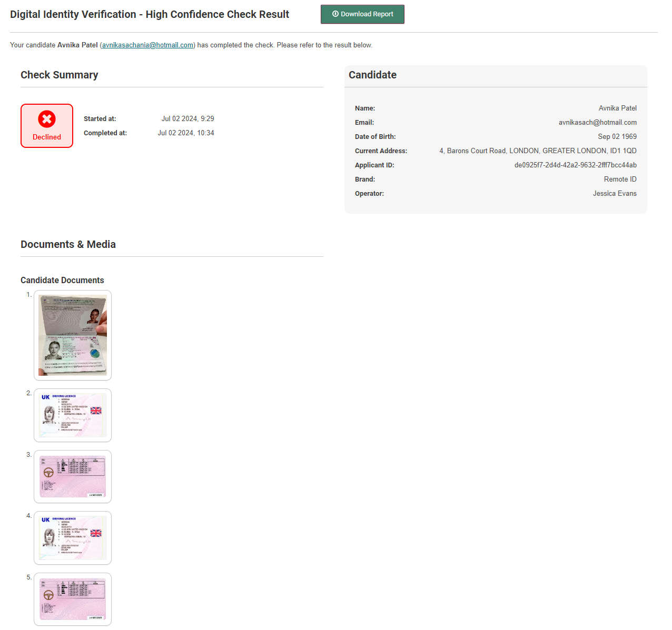This screenshot has width=672, height=630.
Task: Click the candidate email avnikasach@hotmail.com value
Action: (x=597, y=123)
